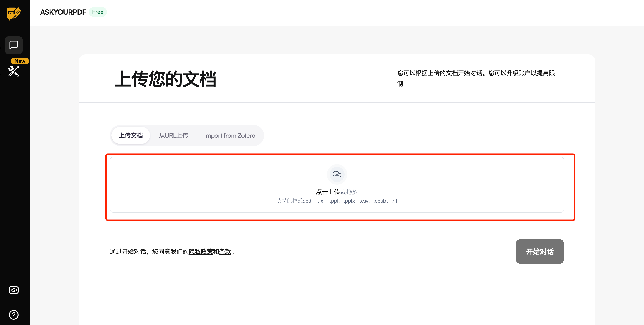
Task: Click the ASKYOURPDF header text
Action: point(63,12)
